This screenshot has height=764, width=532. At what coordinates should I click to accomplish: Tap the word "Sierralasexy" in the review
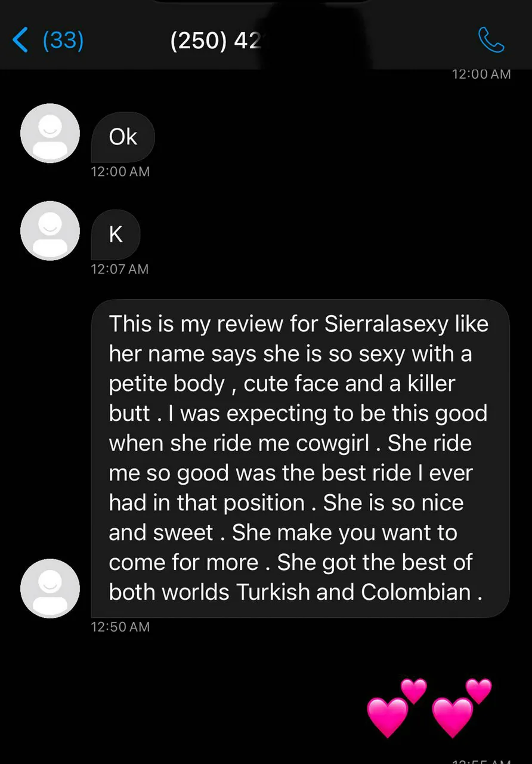386,324
